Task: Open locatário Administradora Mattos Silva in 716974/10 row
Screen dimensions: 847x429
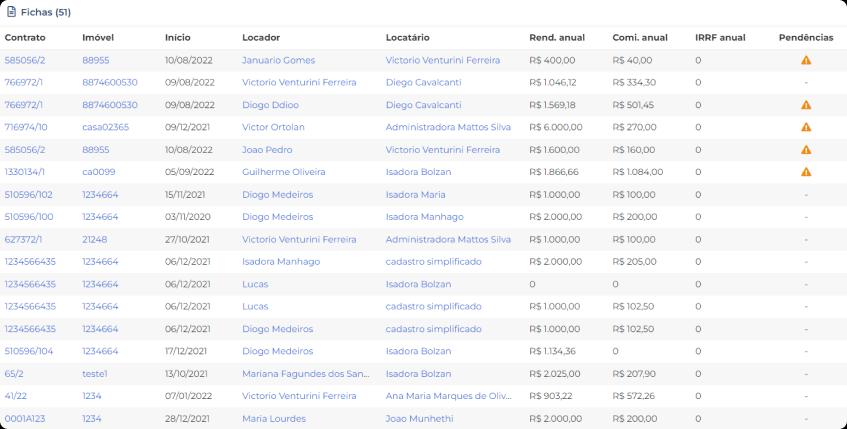Action: [x=448, y=127]
